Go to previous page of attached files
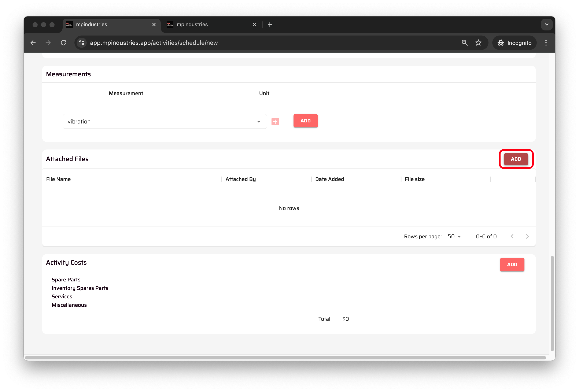The width and height of the screenshot is (579, 392). coord(512,236)
